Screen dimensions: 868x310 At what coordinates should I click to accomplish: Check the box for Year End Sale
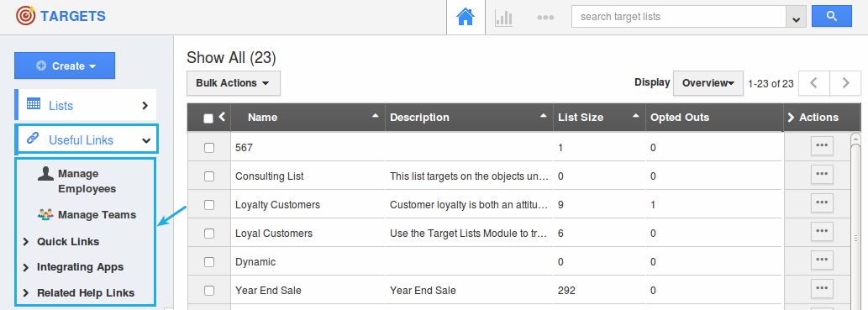[x=209, y=291]
